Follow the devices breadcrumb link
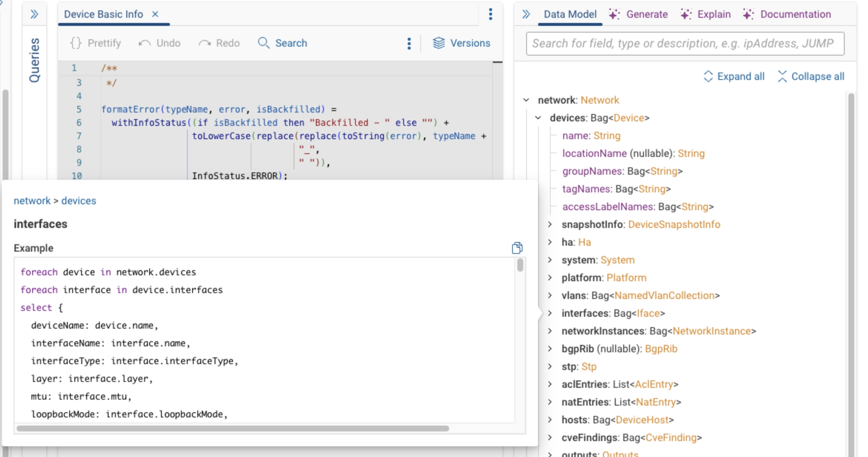The width and height of the screenshot is (868, 457). pos(79,201)
